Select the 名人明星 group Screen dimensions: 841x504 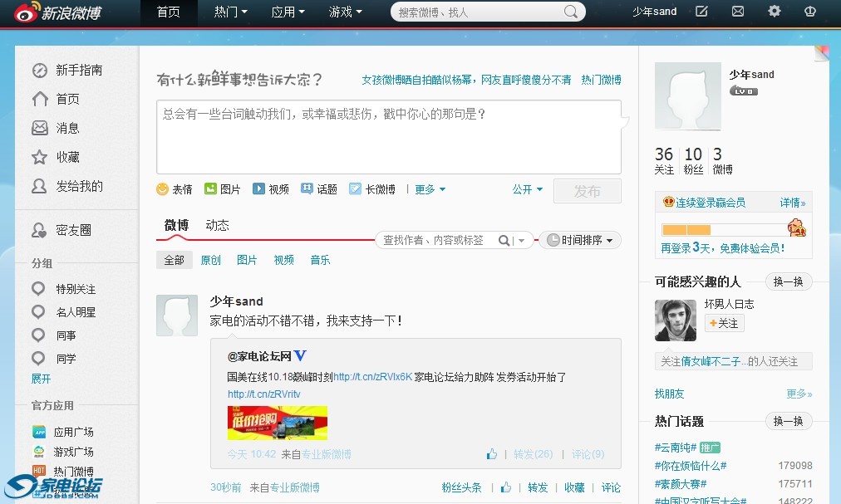click(64, 312)
